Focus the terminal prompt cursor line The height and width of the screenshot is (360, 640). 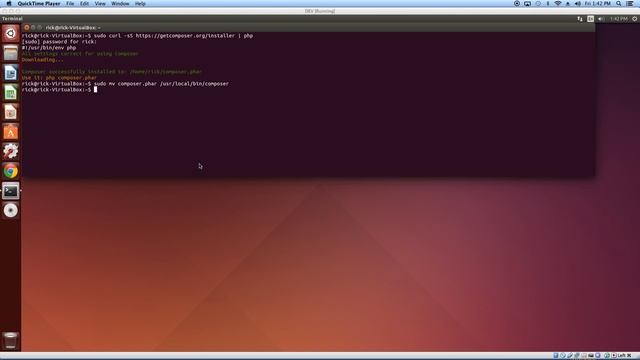(x=60, y=89)
